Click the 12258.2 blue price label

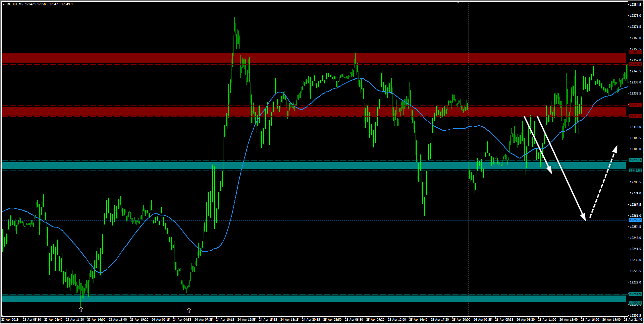635,220
